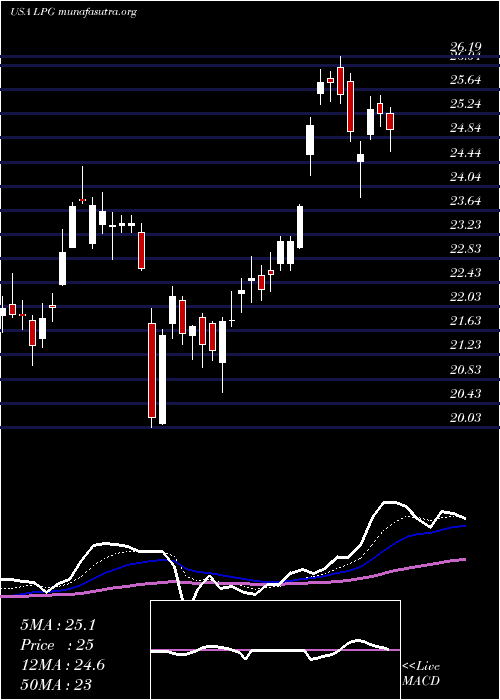Select the 25.24 price axis label

point(465,104)
